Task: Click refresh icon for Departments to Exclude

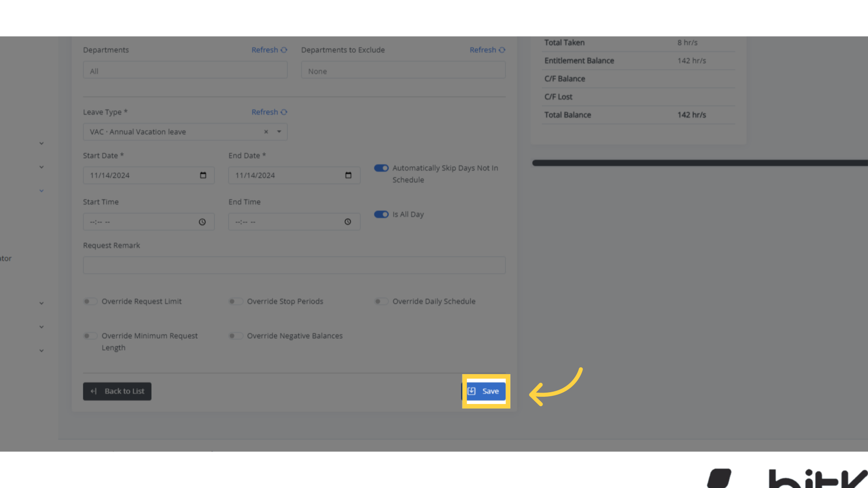Action: point(502,50)
